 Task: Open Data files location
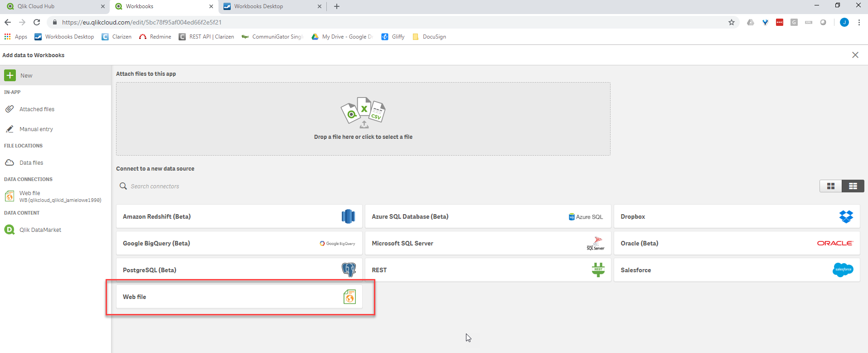31,163
